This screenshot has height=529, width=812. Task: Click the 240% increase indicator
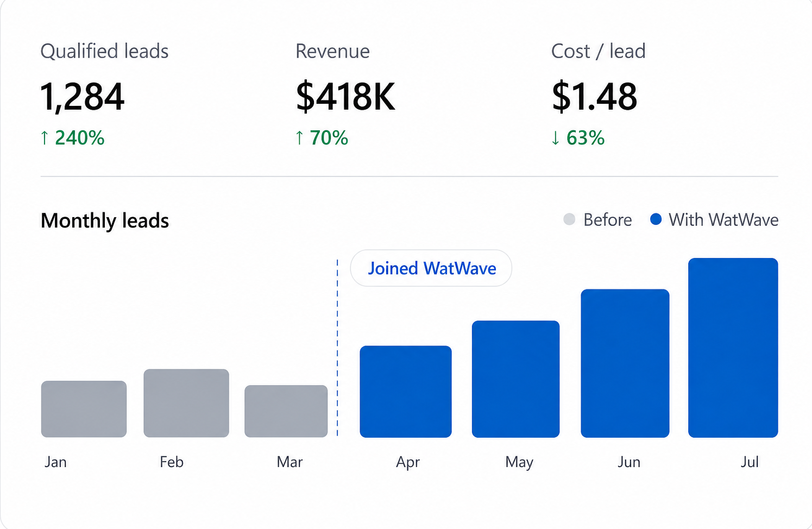pos(72,138)
